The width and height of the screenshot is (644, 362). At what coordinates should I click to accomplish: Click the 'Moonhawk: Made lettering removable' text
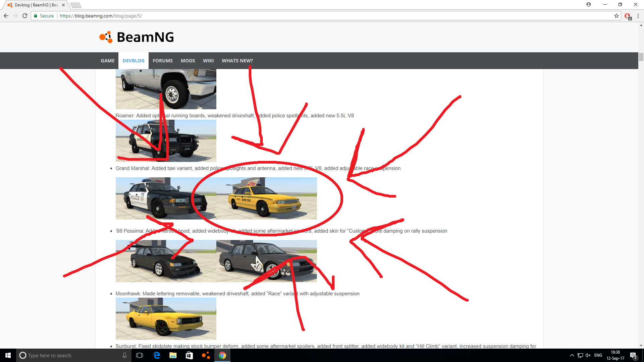tap(158, 294)
